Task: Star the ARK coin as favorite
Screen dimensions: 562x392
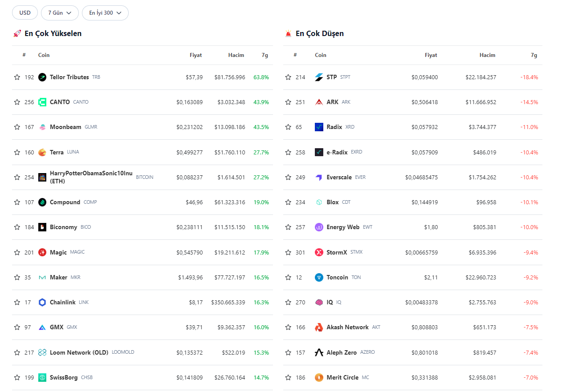Action: coord(288,102)
